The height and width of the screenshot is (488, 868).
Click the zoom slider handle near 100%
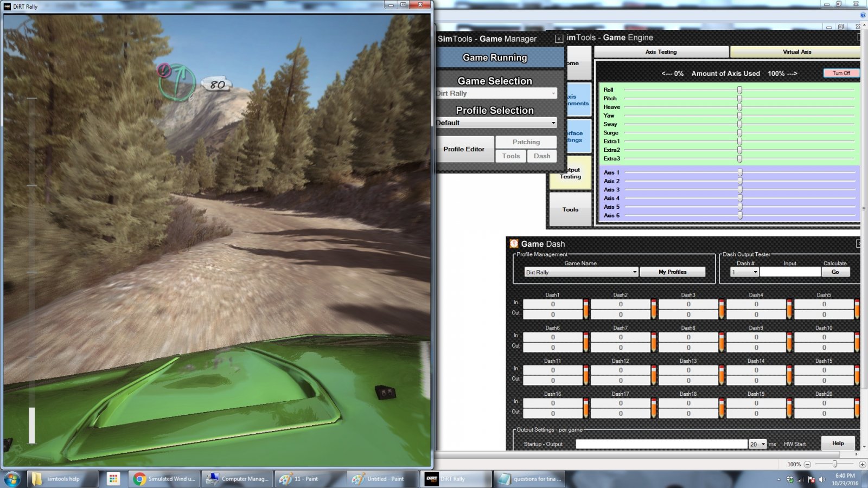tap(835, 464)
